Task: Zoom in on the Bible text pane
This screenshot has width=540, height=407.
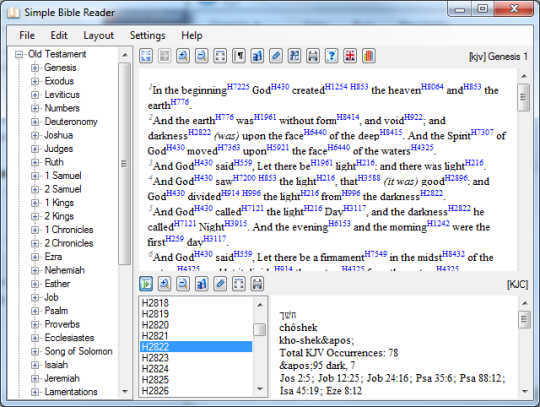Action: pos(183,56)
